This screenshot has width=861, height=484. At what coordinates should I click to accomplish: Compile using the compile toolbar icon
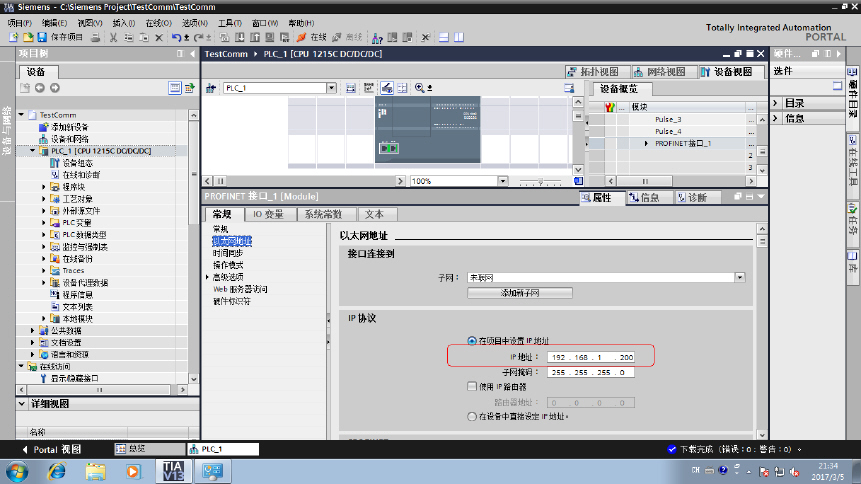[224, 37]
